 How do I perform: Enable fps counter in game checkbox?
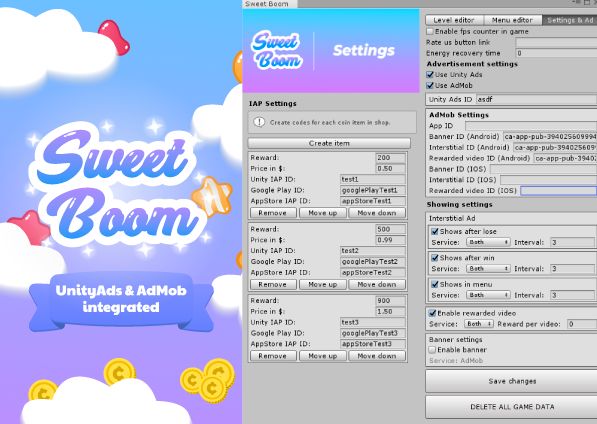pyautogui.click(x=430, y=31)
